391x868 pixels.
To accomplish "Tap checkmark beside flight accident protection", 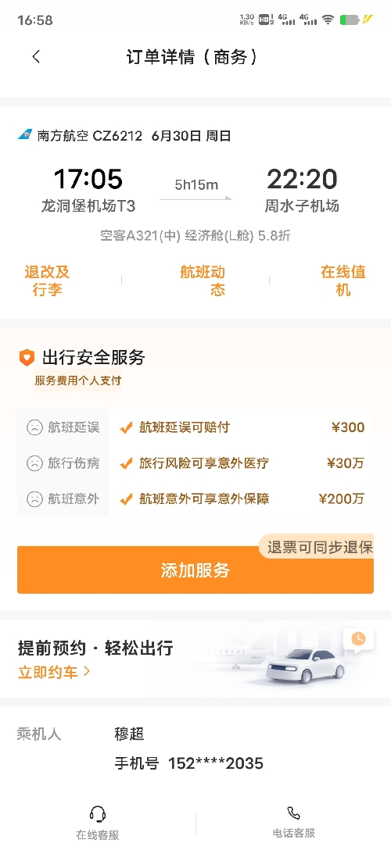I will tap(126, 499).
